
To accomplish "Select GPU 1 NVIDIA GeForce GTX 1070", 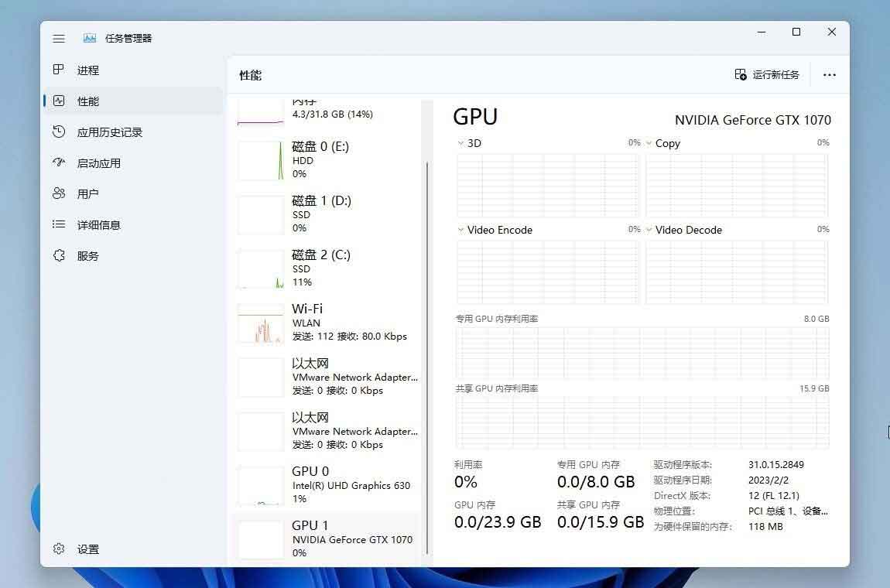I will click(327, 538).
